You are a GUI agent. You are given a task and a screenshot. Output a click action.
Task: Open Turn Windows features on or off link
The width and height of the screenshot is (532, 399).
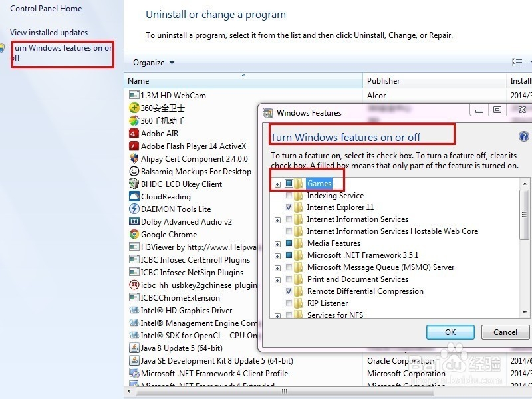(61, 53)
